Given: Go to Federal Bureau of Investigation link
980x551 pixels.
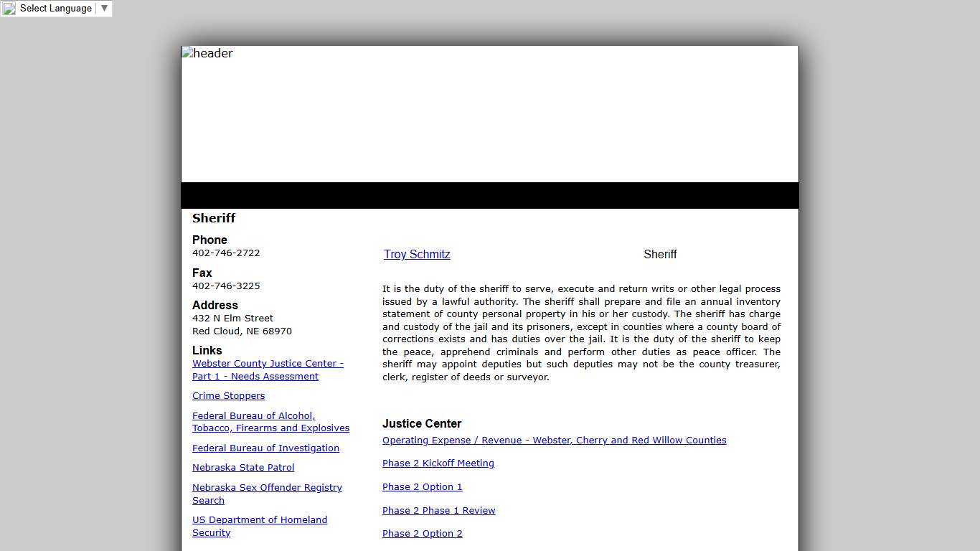Looking at the screenshot, I should 265,448.
